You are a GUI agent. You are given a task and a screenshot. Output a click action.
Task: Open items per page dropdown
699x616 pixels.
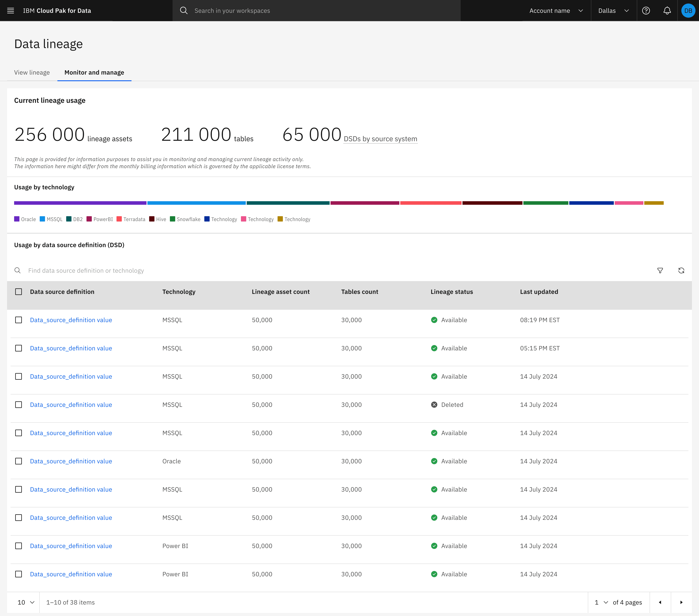tap(26, 602)
